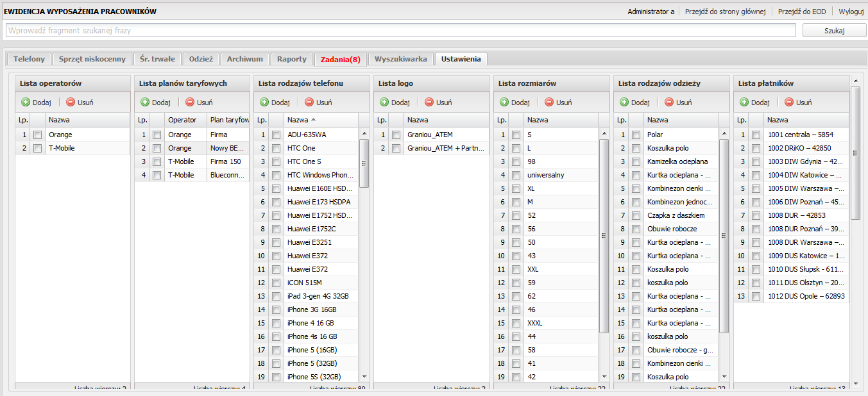
Task: Select the payer row 1008 DUR – 42853
Action: click(x=792, y=215)
